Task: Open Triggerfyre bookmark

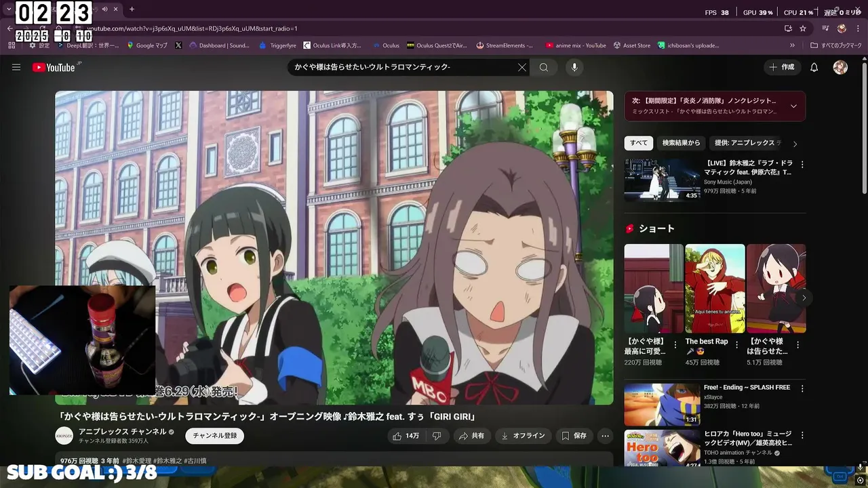Action: tap(277, 45)
